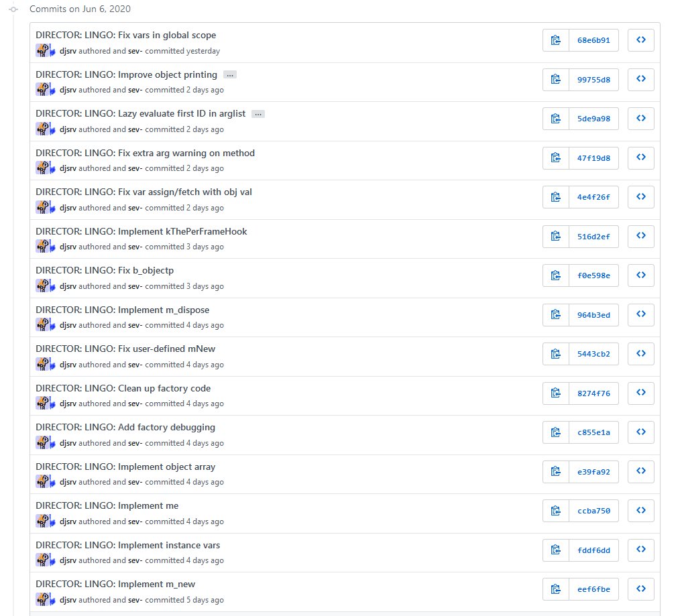
Task: Open commit hash link 68e6b91
Action: click(x=593, y=40)
